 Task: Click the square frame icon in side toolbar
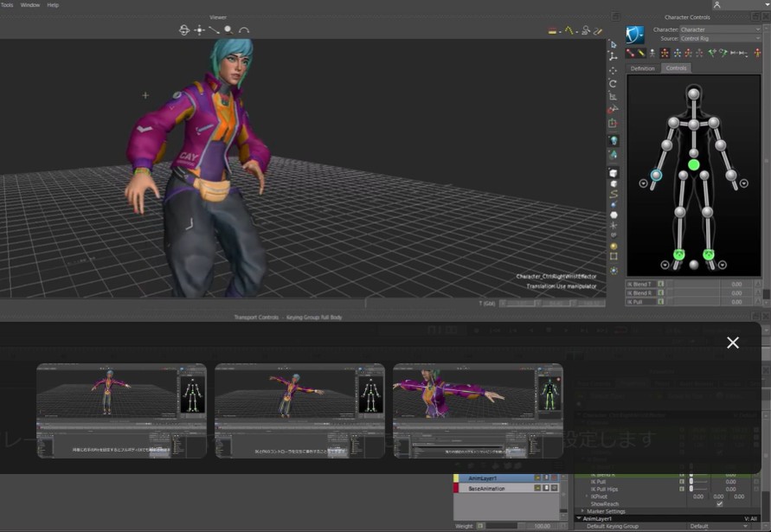614,257
